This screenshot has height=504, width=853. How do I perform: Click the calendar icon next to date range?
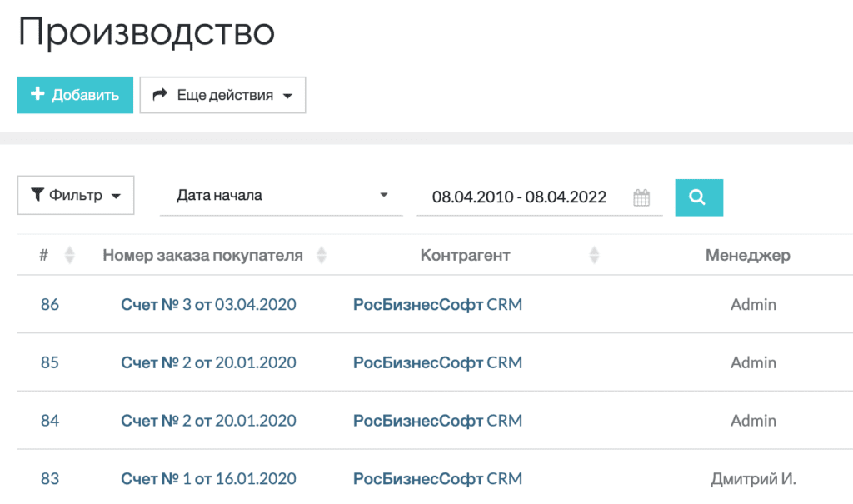point(641,197)
